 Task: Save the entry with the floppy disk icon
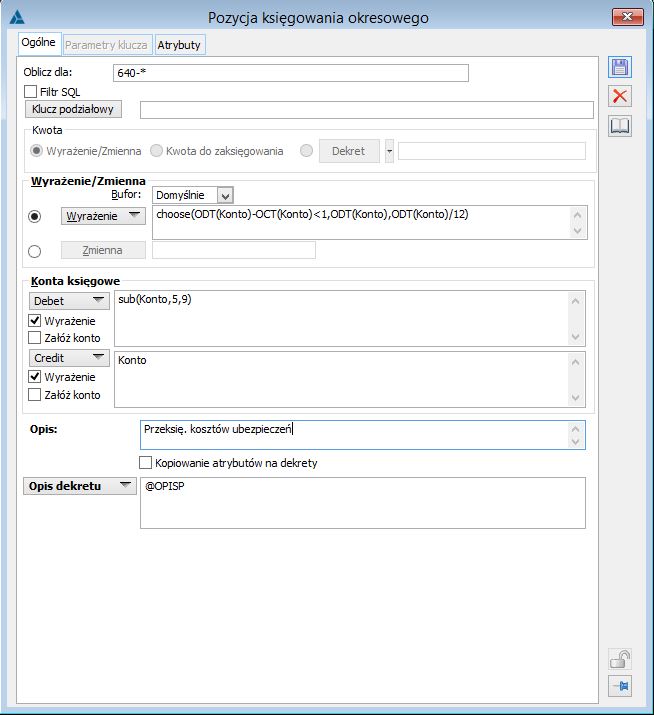pyautogui.click(x=620, y=67)
